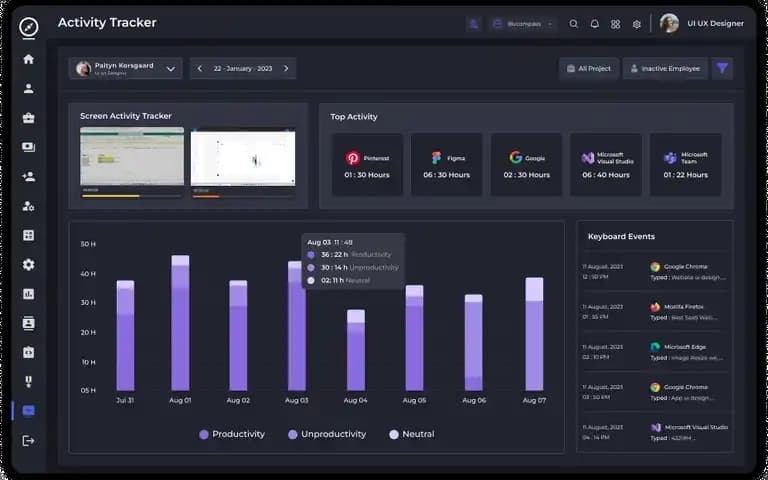Click the Google Chrome icon in the first keyboard event

point(655,266)
